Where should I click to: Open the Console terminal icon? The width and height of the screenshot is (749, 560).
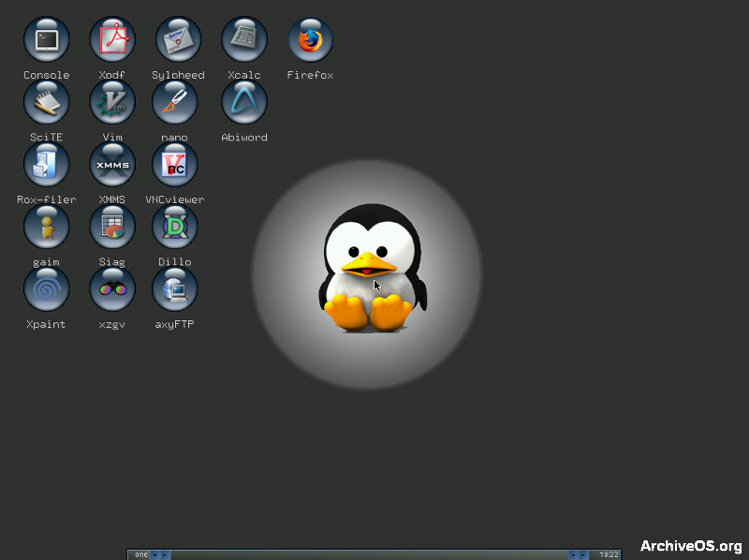click(46, 39)
